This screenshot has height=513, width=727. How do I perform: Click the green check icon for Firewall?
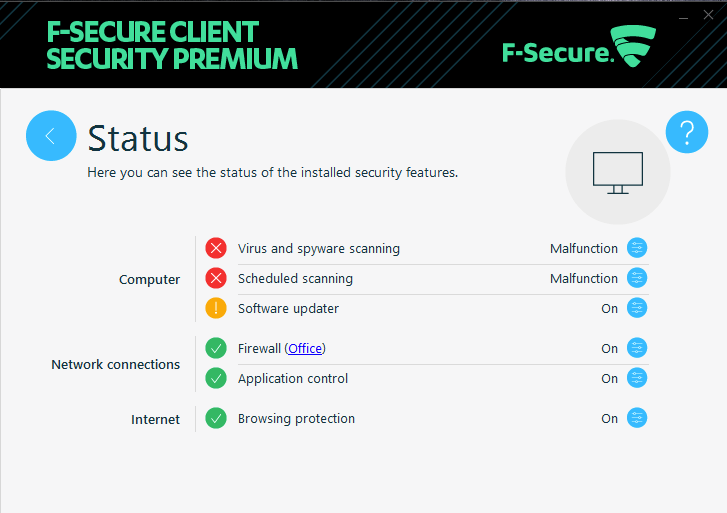click(216, 348)
